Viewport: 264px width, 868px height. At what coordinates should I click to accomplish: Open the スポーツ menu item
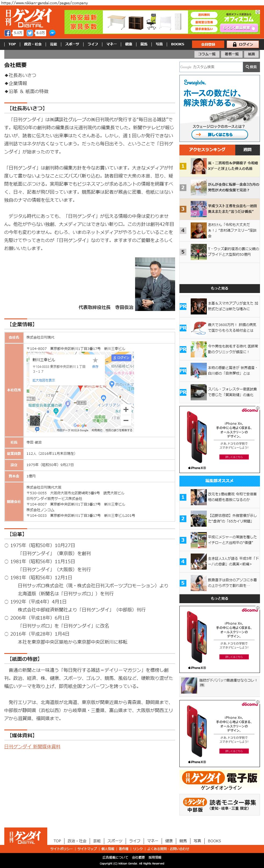pyautogui.click(x=72, y=44)
